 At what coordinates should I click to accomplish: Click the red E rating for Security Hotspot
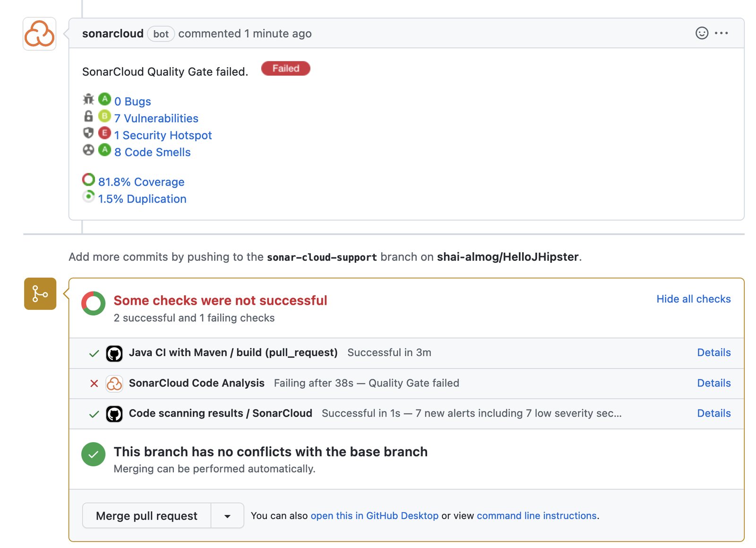tap(104, 133)
